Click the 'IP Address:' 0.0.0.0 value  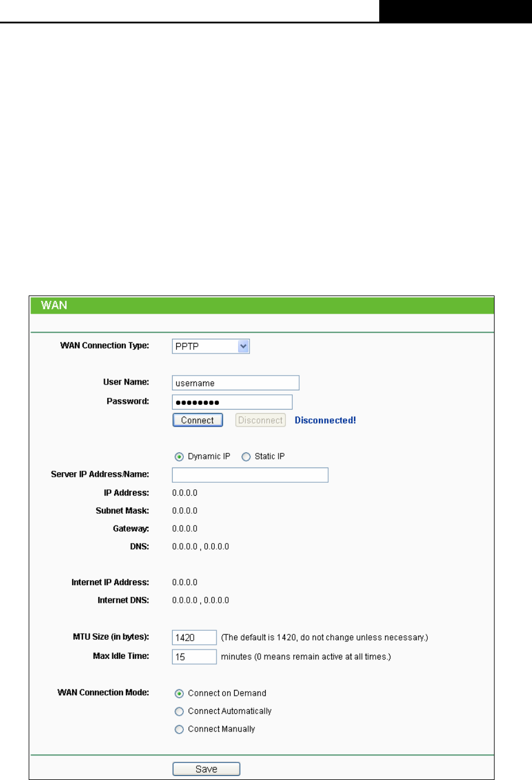pos(185,493)
